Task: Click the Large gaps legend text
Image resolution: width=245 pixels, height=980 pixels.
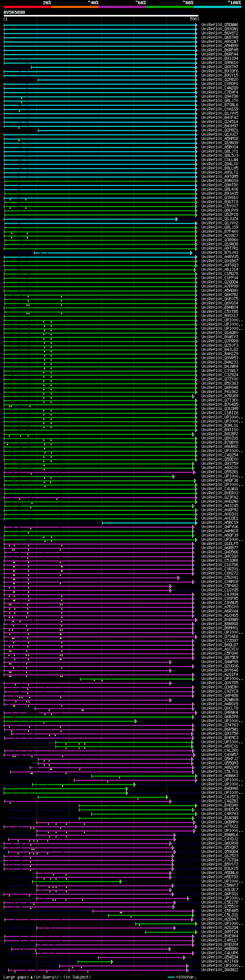Action: click(x=47, y=977)
